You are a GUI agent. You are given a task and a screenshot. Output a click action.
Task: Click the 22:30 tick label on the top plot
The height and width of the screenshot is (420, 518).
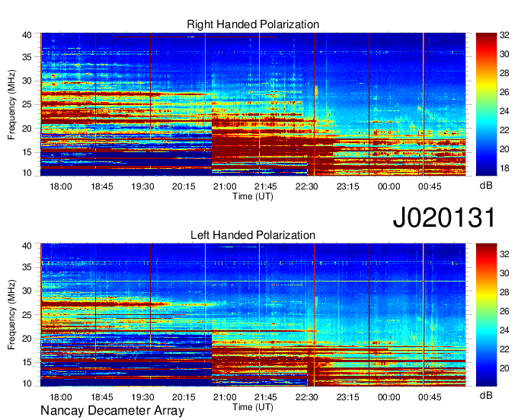306,186
